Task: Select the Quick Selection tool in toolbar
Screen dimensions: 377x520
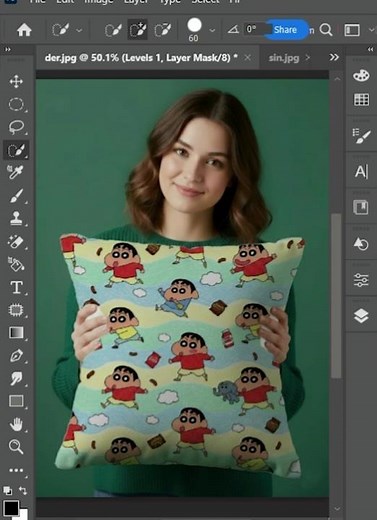Action: coord(16,150)
